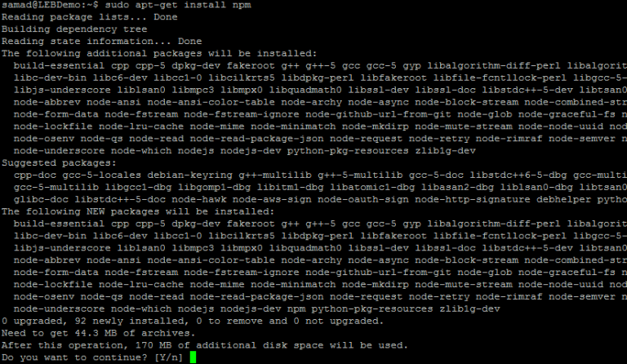The image size is (627, 364).
Task: Click the 'samad@LEBDemo' shell prompt
Action: point(50,5)
